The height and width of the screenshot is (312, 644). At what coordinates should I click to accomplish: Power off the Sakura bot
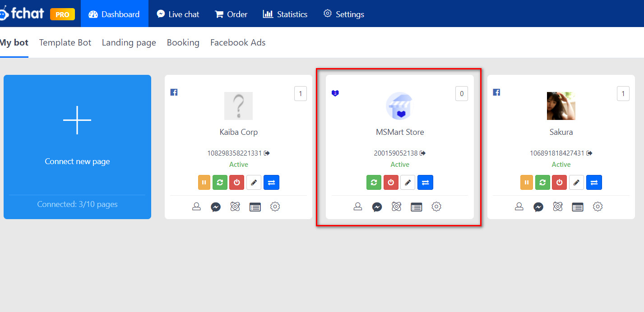tap(560, 182)
